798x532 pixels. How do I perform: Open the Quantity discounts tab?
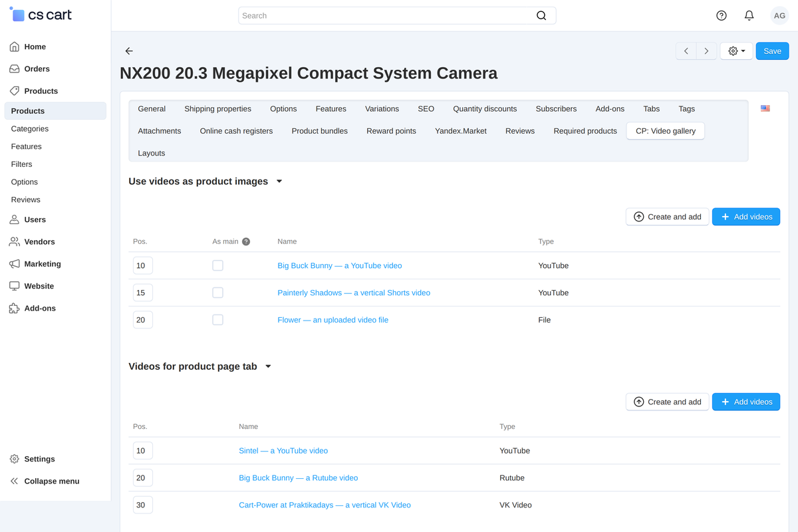485,109
